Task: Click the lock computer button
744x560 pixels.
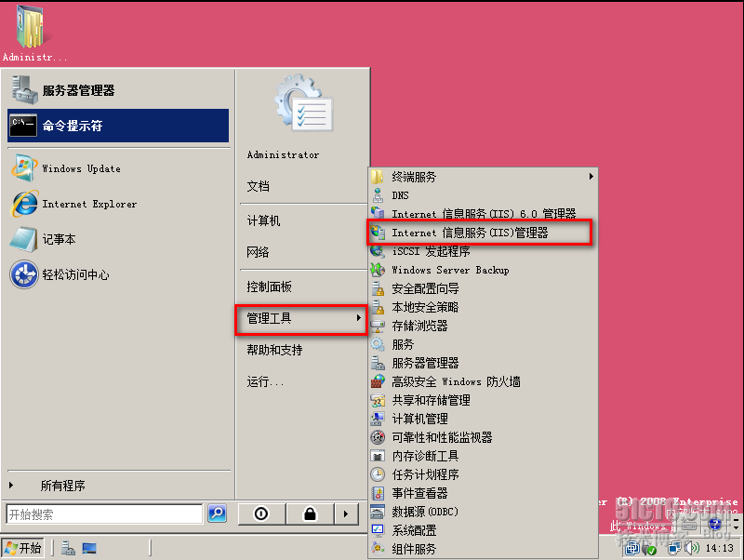Action: pyautogui.click(x=310, y=513)
